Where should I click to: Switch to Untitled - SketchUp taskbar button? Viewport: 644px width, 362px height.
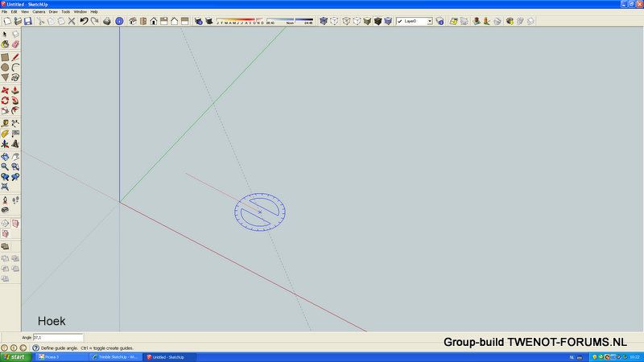[x=170, y=357]
